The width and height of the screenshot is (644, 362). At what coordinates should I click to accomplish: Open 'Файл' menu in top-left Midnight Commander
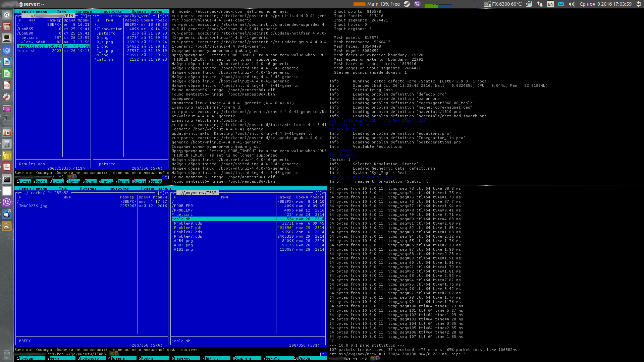click(61, 11)
